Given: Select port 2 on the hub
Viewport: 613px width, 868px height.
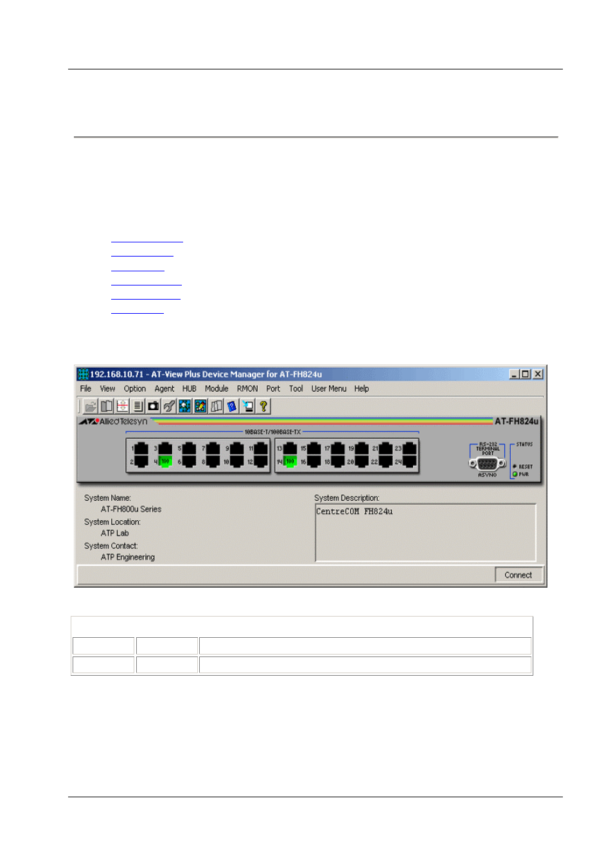Looking at the screenshot, I should pos(141,461).
